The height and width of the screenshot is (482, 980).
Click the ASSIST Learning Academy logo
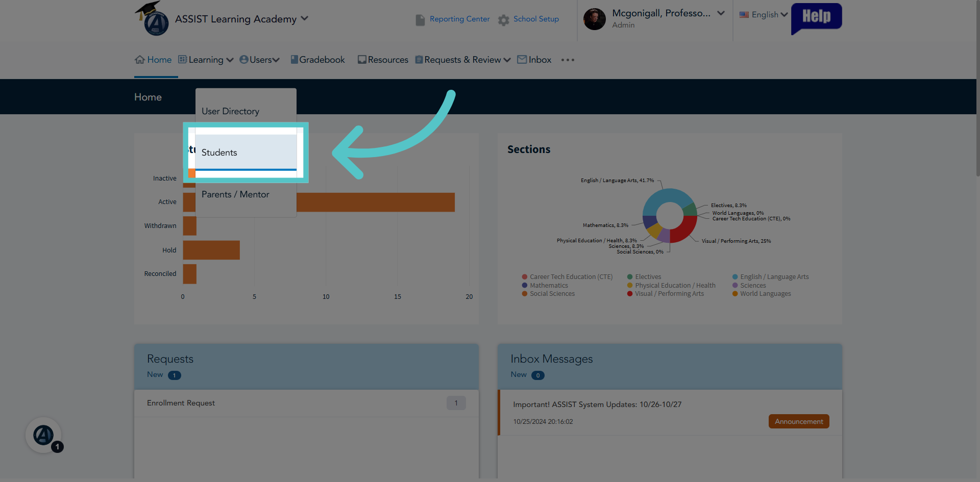point(152,18)
